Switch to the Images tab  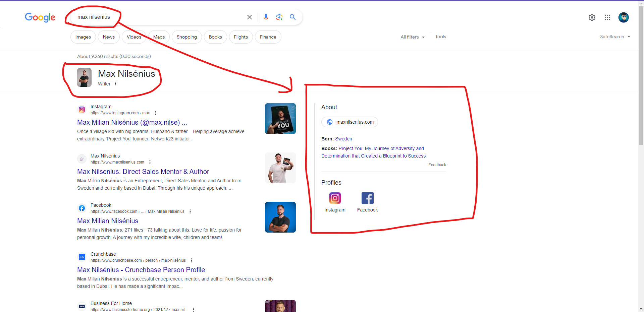83,37
